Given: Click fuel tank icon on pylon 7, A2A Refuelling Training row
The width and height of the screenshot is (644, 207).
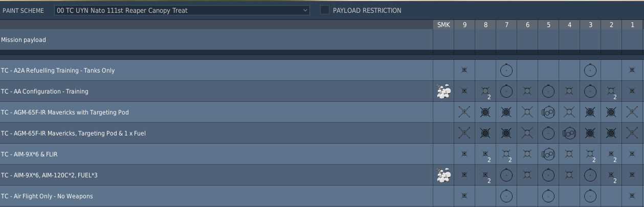Looking at the screenshot, I should (506, 71).
